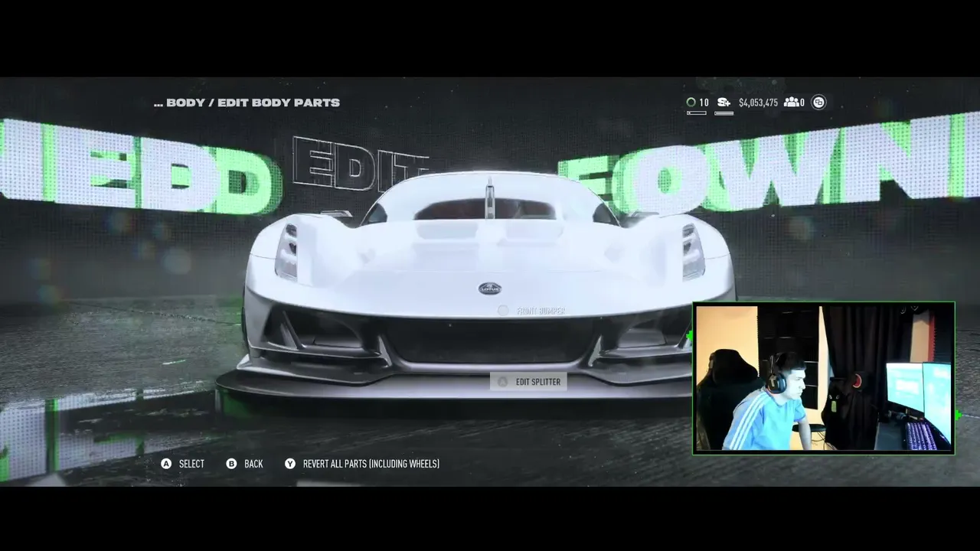
Task: Click the Y button revert icon
Action: pyautogui.click(x=290, y=464)
